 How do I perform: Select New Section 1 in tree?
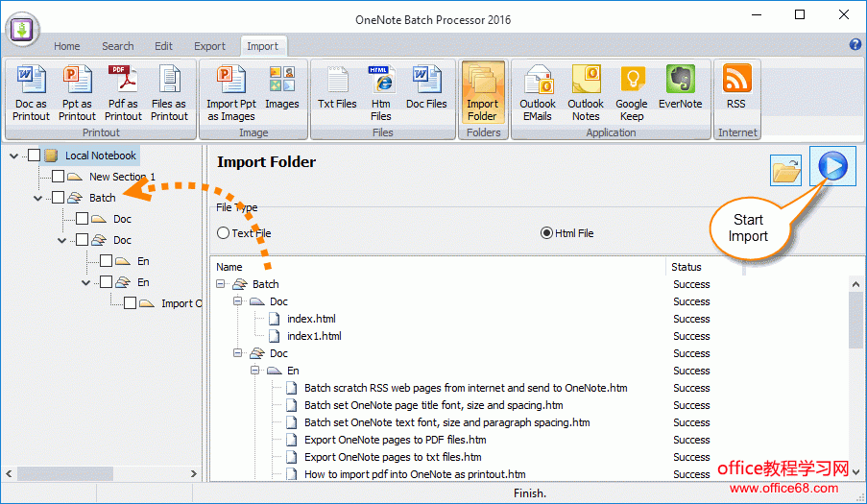click(x=122, y=177)
